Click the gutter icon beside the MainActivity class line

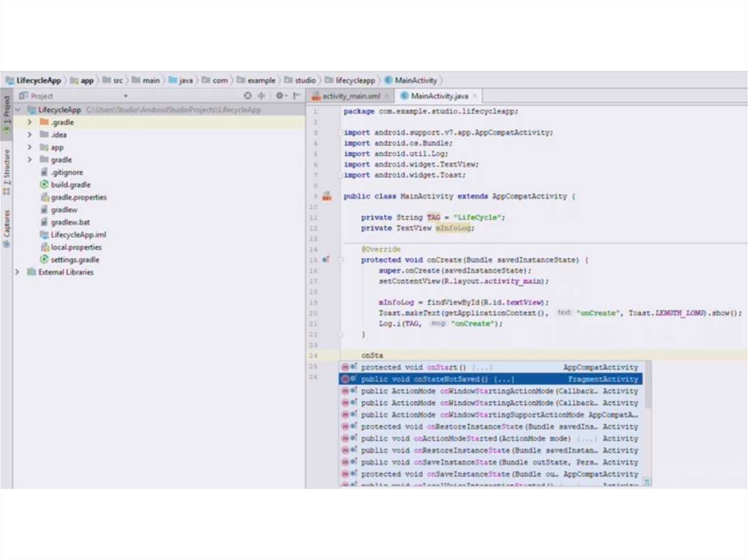click(326, 196)
